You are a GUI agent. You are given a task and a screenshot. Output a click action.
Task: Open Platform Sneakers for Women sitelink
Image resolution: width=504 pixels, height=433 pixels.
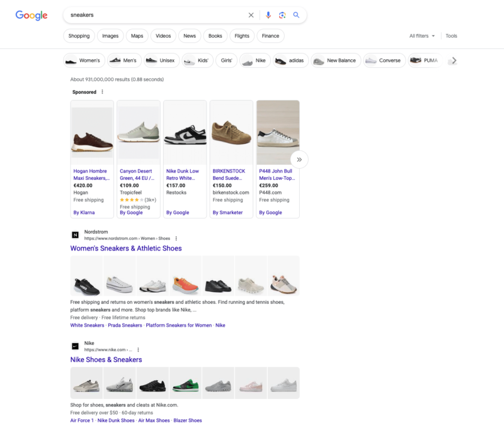pyautogui.click(x=179, y=325)
